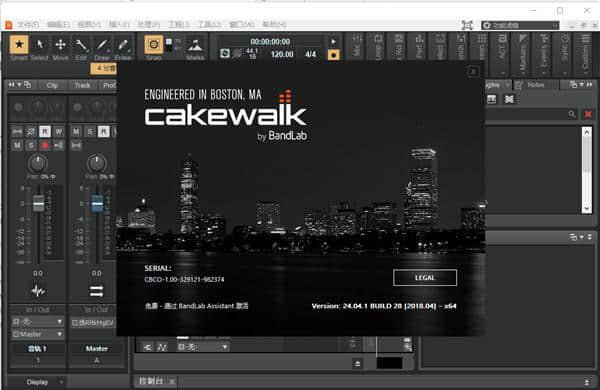Screen dimensions: 600x390
Task: Select the Smart tool star icon
Action: pyautogui.click(x=19, y=45)
